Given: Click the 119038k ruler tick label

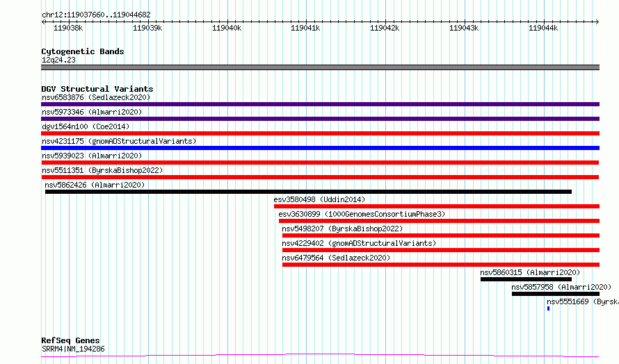Looking at the screenshot, I should click(x=68, y=28).
